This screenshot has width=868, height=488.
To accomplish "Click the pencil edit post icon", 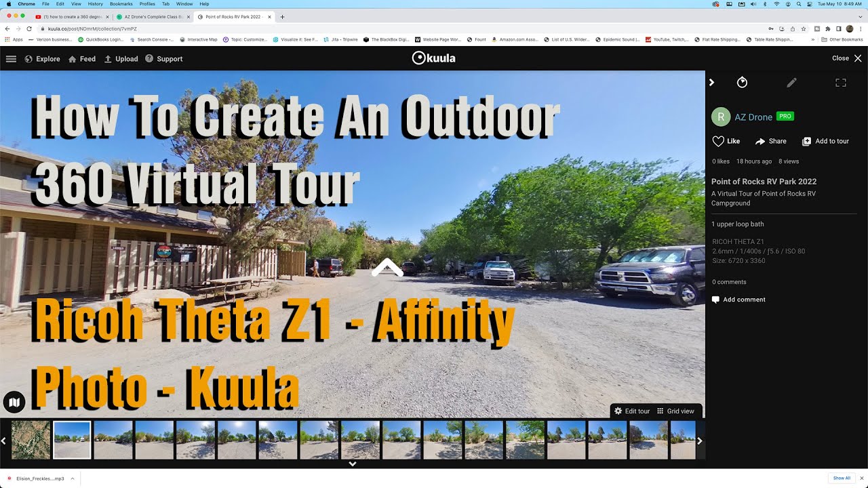I will pos(791,83).
